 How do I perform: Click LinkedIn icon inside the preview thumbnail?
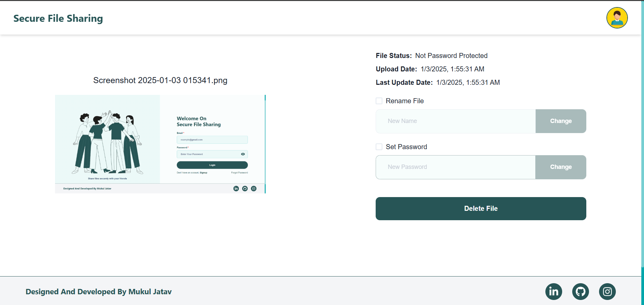click(x=236, y=188)
